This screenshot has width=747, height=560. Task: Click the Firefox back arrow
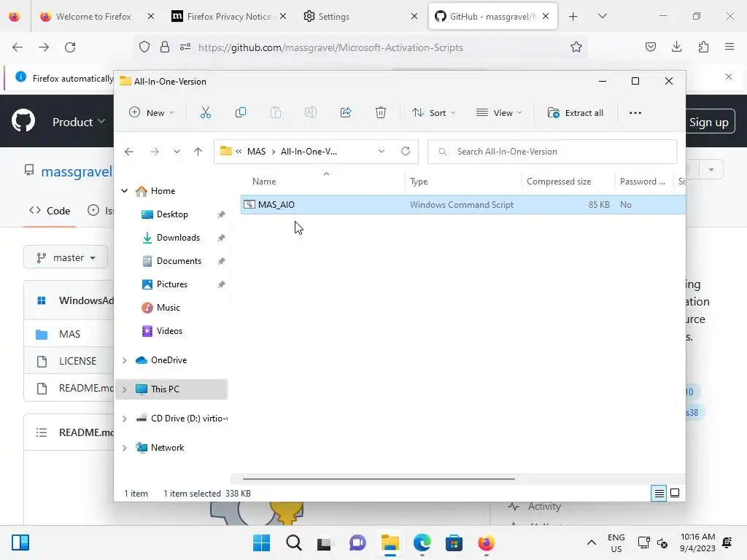18,47
